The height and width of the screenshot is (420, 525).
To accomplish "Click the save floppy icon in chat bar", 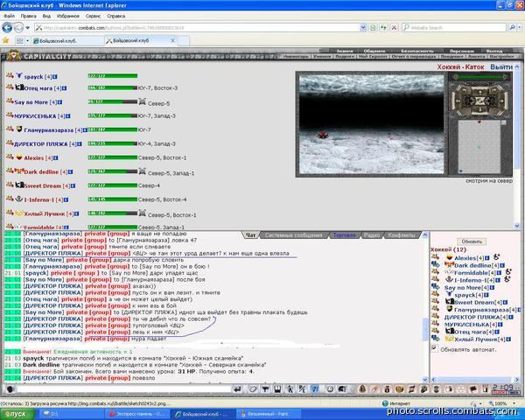I will click(277, 389).
